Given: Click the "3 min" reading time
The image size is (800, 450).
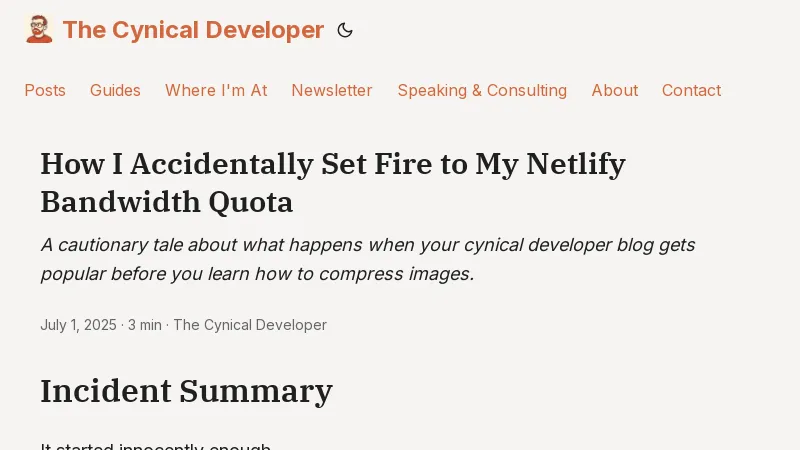Looking at the screenshot, I should (144, 325).
